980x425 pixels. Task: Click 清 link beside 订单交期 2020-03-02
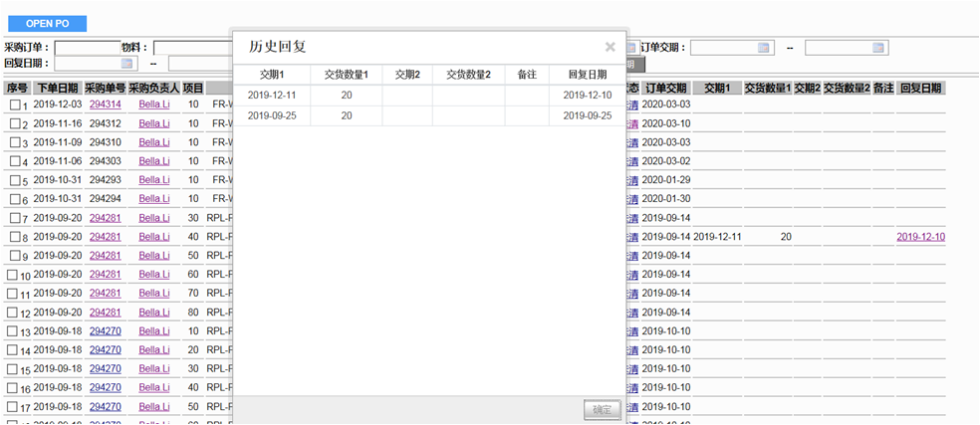pyautogui.click(x=633, y=161)
